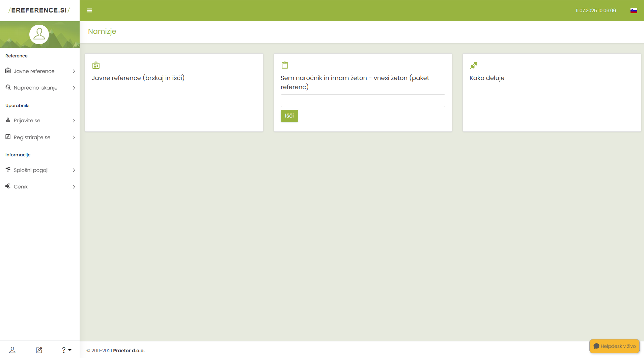Click the bottom edit register icon
Screen dimensions: 644x358
[39, 350]
